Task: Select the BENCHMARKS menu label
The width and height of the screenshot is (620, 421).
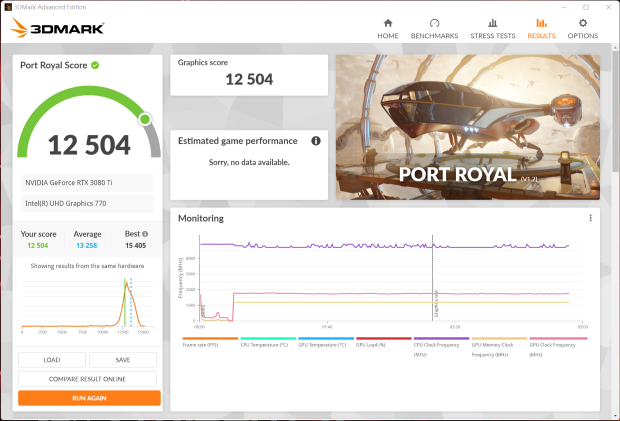Action: (x=434, y=36)
